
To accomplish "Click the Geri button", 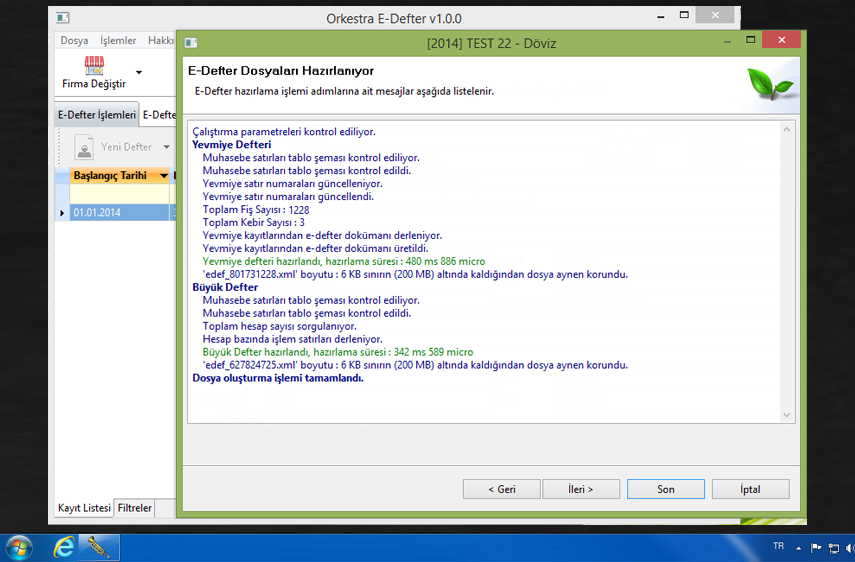I will pyautogui.click(x=502, y=489).
